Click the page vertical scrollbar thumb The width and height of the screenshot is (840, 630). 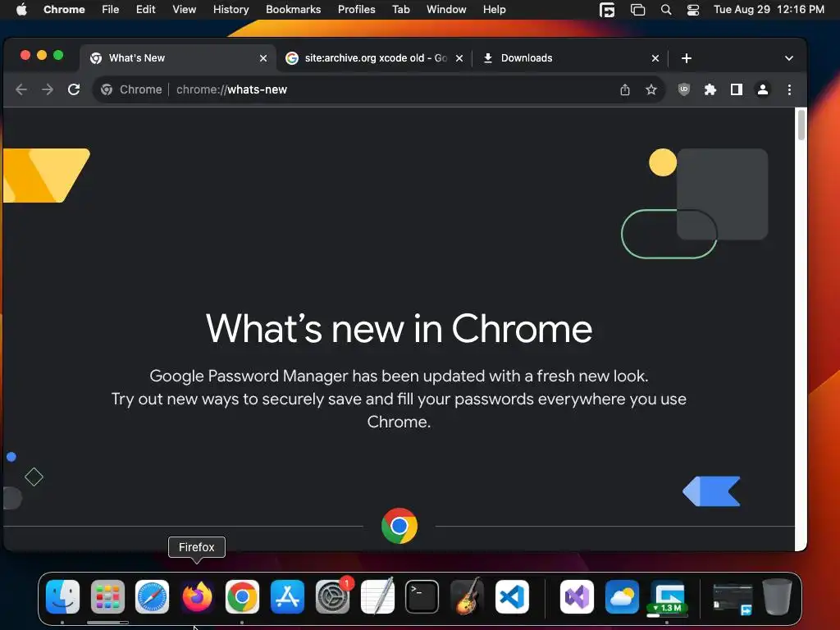click(x=801, y=125)
